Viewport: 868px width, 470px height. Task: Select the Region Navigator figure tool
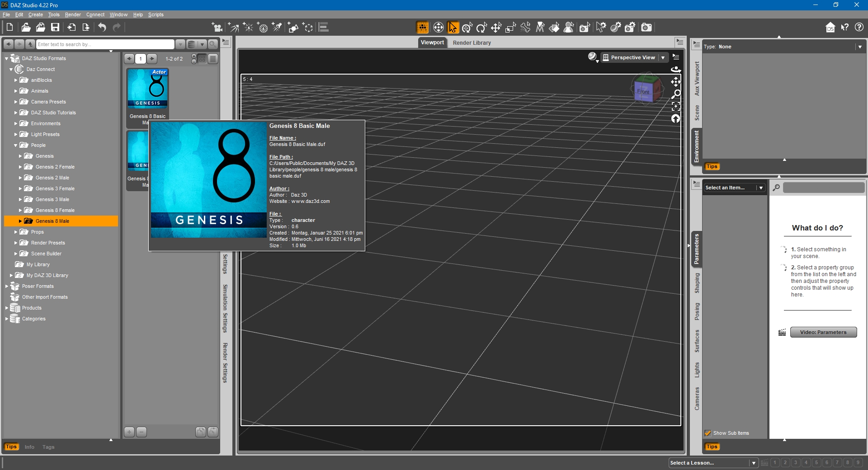pyautogui.click(x=569, y=28)
